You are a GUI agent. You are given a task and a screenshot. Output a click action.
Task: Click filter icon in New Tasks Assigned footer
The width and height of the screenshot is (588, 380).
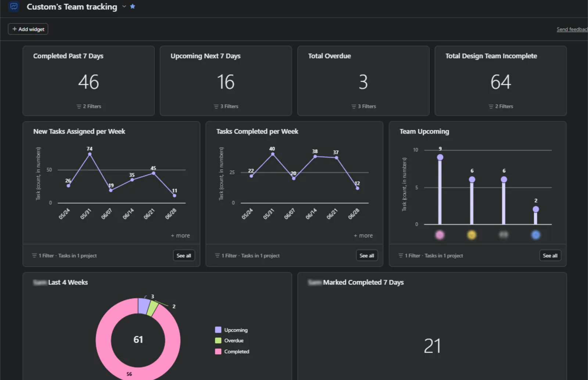click(34, 256)
